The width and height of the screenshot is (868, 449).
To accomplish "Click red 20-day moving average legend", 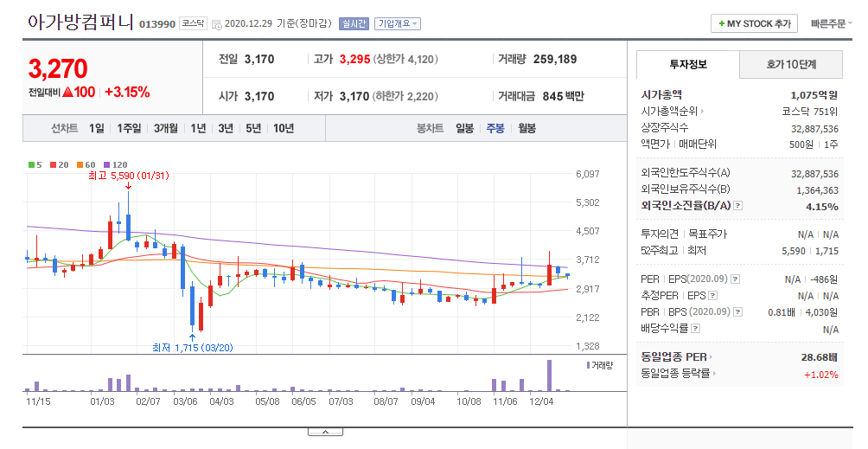I will (60, 165).
